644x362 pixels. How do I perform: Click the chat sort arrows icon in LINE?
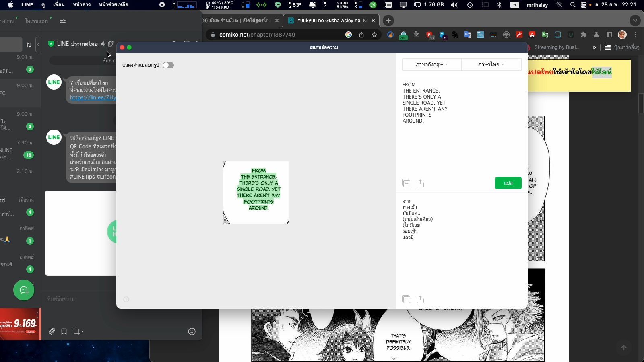point(29,45)
